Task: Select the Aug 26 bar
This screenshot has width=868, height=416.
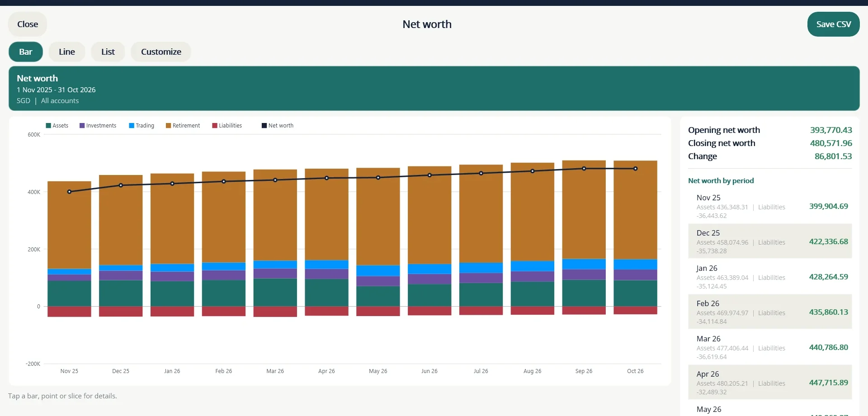Action: (x=533, y=239)
